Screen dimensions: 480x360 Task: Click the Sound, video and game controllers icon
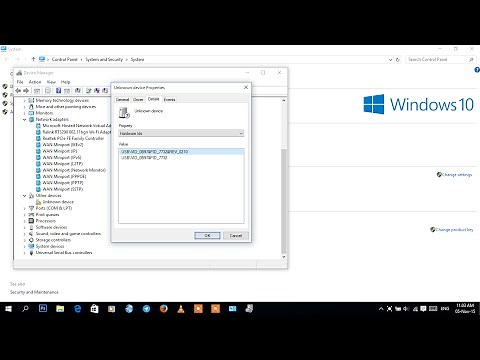click(31, 234)
